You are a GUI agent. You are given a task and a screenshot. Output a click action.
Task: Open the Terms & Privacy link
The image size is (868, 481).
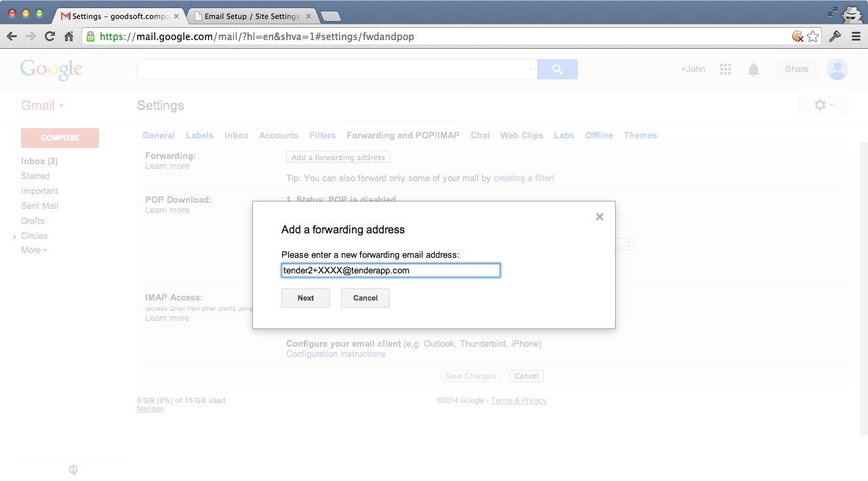pos(518,401)
